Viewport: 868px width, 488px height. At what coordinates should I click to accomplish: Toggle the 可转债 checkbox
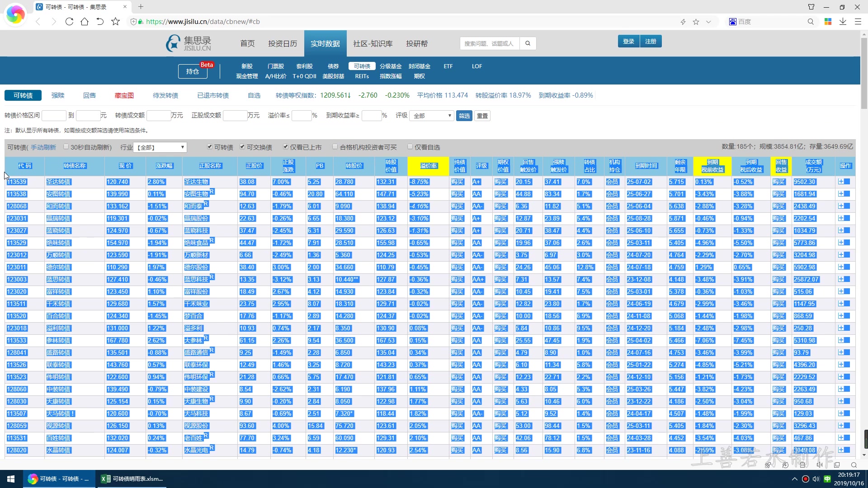click(210, 146)
